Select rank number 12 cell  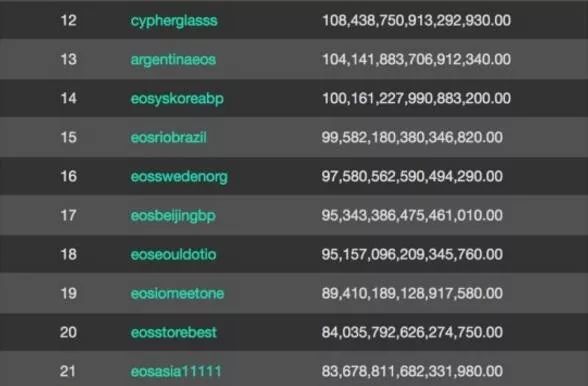coord(69,20)
